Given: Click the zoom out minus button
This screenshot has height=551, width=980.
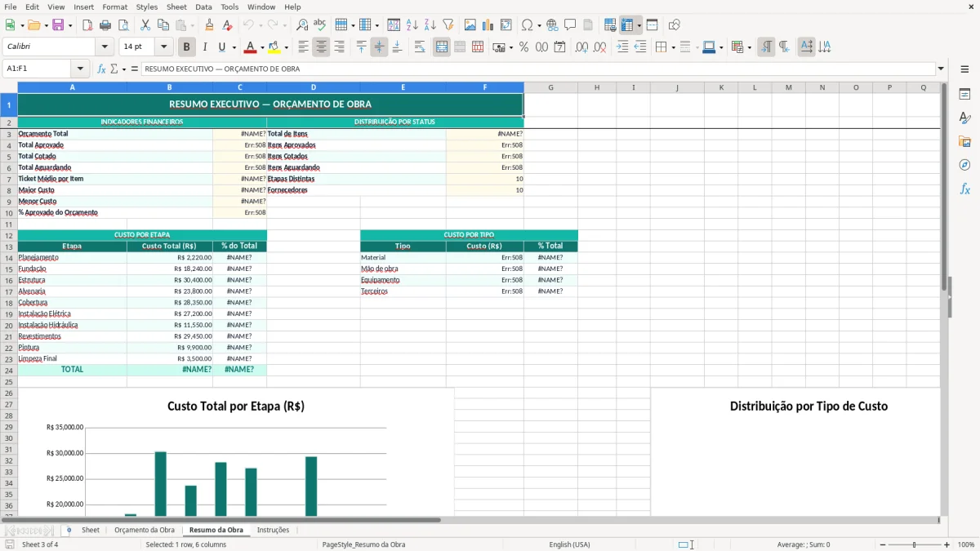Looking at the screenshot, I should [881, 544].
